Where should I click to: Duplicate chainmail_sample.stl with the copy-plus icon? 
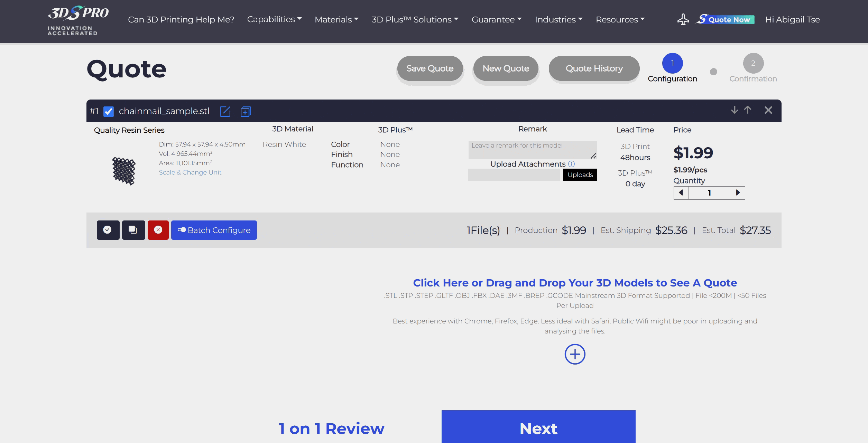pos(246,111)
